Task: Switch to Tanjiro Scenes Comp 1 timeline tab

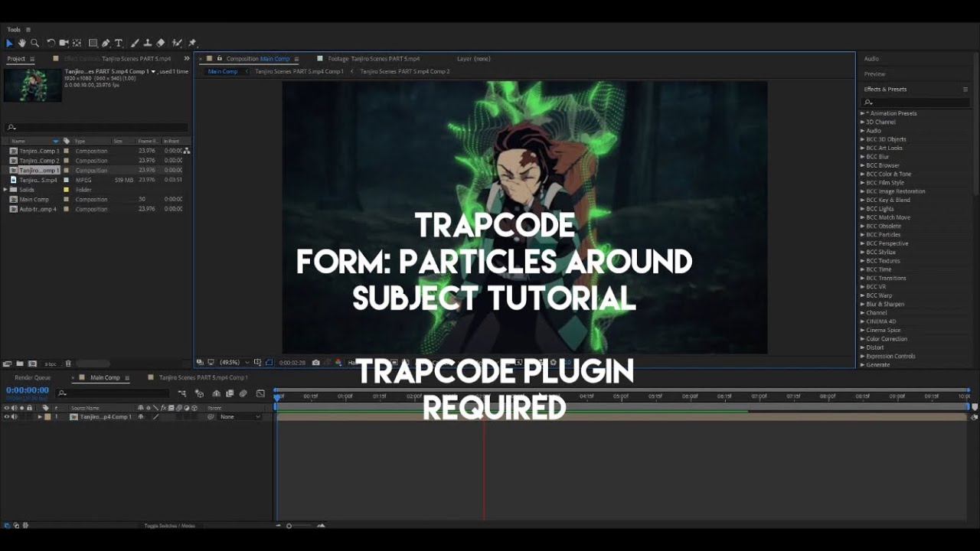Action: [x=203, y=378]
